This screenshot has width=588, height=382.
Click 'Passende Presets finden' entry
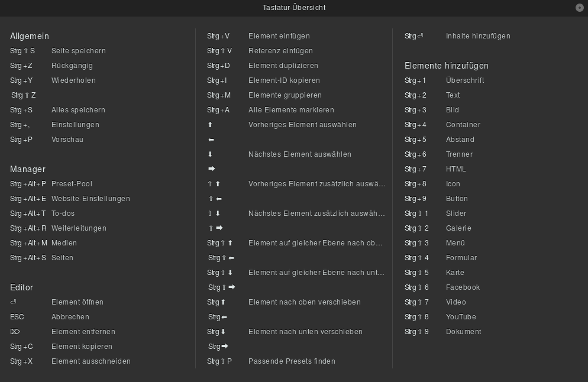[x=292, y=361]
